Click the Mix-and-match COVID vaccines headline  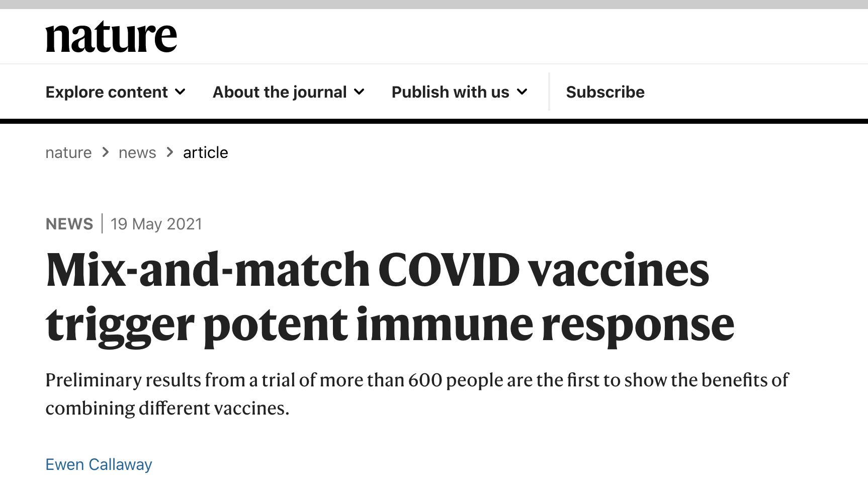tap(390, 297)
